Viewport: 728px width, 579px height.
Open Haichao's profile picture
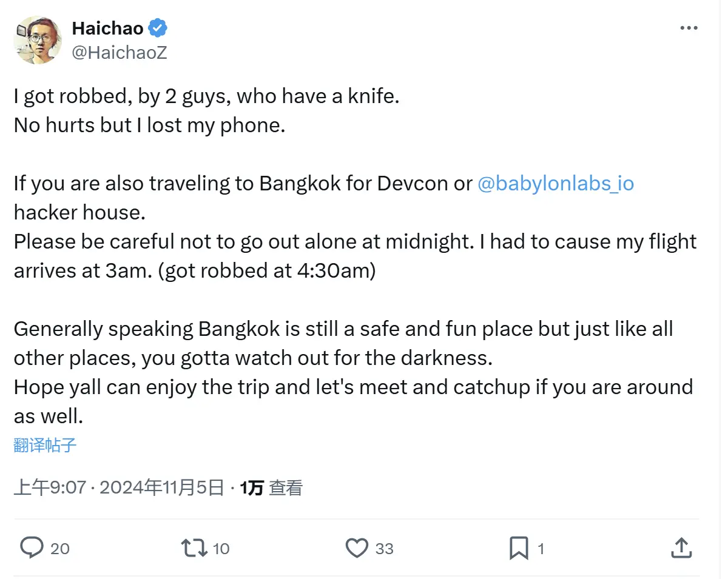click(38, 40)
